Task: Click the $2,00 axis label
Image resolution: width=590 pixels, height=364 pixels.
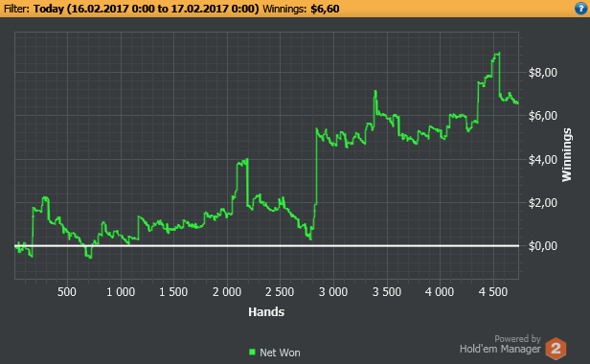Action: 542,203
